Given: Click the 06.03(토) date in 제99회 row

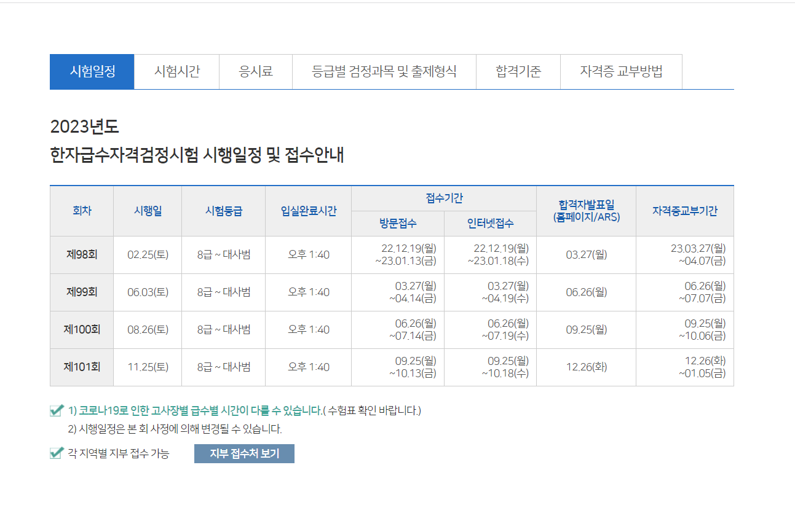Looking at the screenshot, I should click(x=147, y=292).
